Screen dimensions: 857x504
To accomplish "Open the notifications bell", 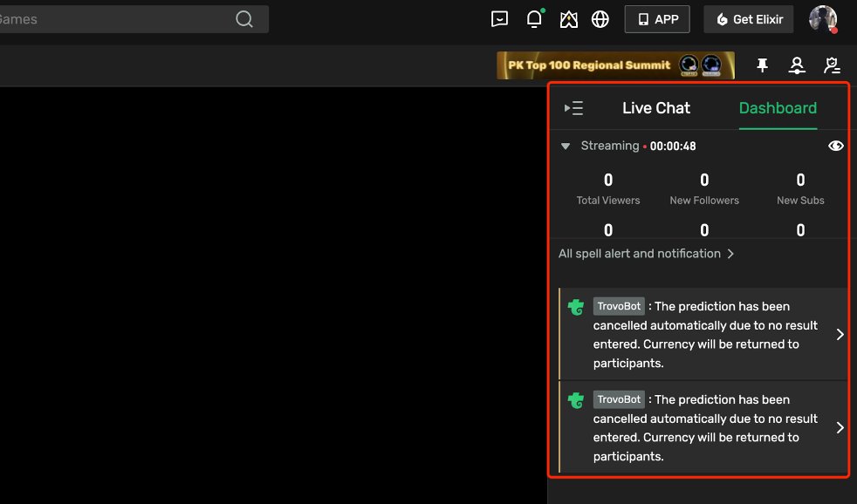I will [534, 18].
